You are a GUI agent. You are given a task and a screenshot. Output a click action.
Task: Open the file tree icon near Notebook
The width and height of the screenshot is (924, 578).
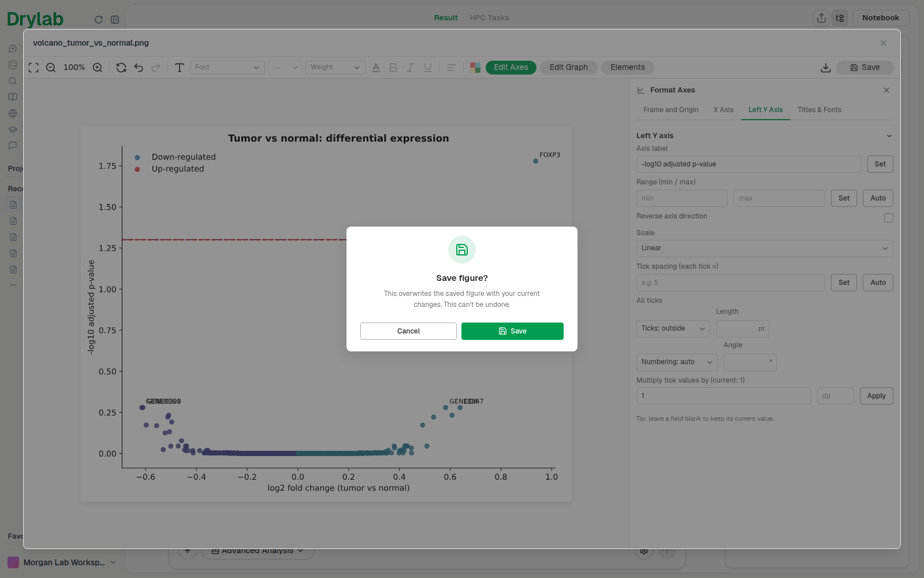(x=840, y=18)
